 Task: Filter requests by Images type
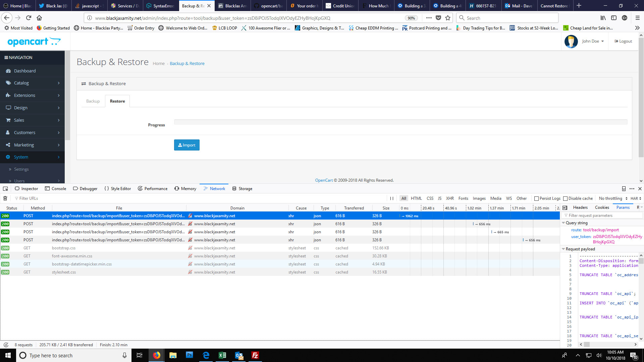(x=479, y=198)
